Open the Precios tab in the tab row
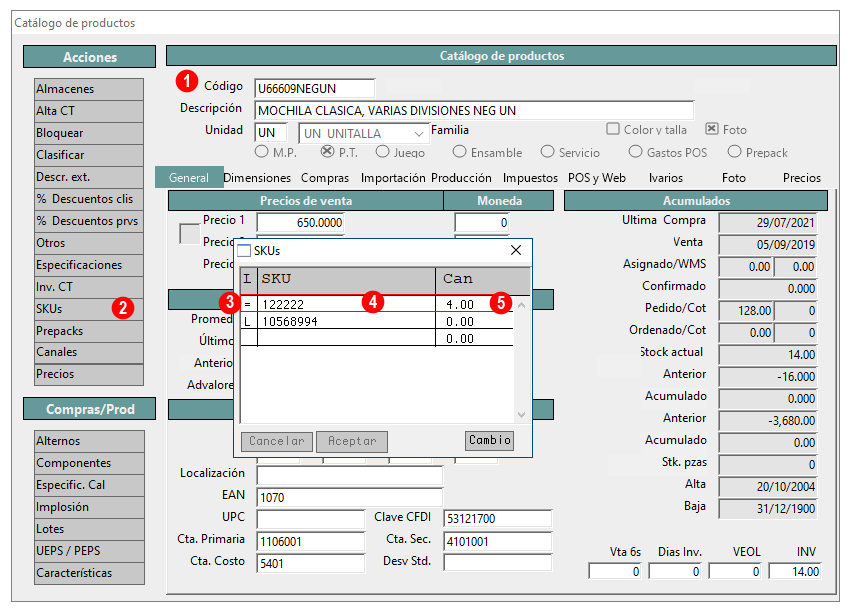 click(x=802, y=177)
